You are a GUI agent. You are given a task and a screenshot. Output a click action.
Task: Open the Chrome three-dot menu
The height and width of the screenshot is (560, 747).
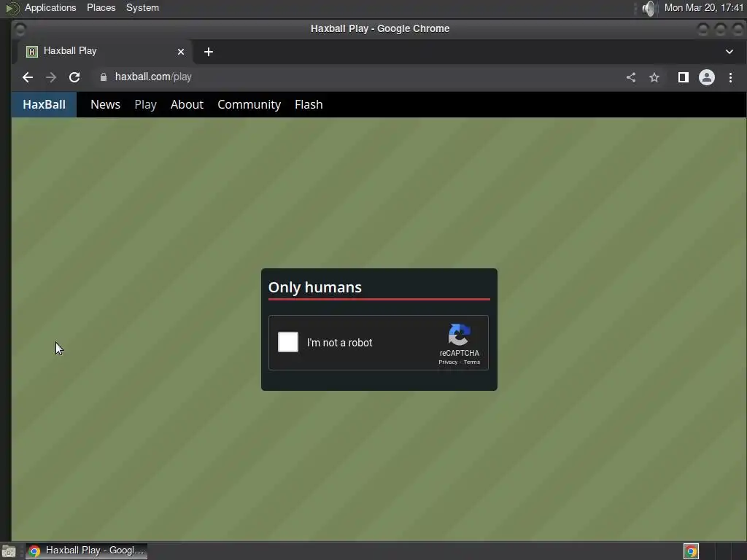(x=730, y=77)
